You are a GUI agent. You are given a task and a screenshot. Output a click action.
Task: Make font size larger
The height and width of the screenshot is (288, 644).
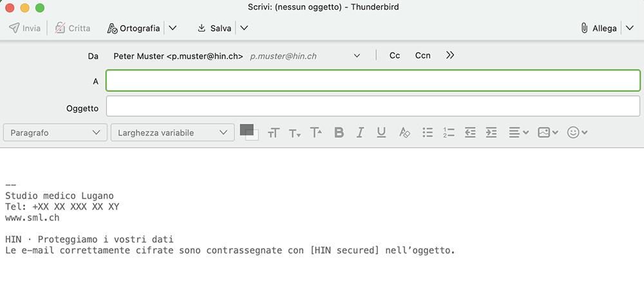click(316, 132)
